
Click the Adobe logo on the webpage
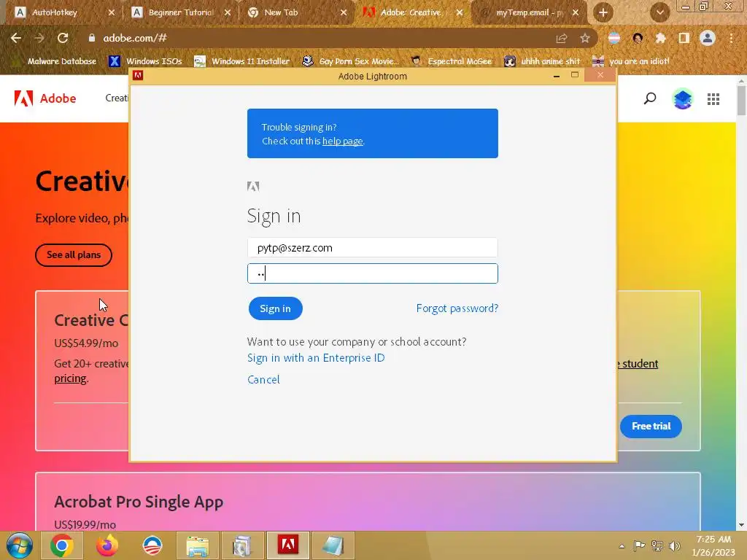(45, 98)
